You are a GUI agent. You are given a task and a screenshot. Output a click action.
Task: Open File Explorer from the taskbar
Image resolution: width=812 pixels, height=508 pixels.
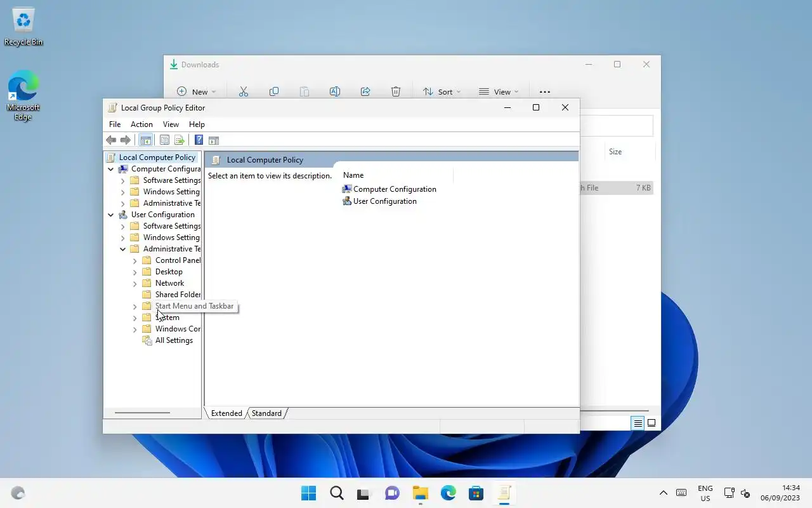tap(420, 493)
